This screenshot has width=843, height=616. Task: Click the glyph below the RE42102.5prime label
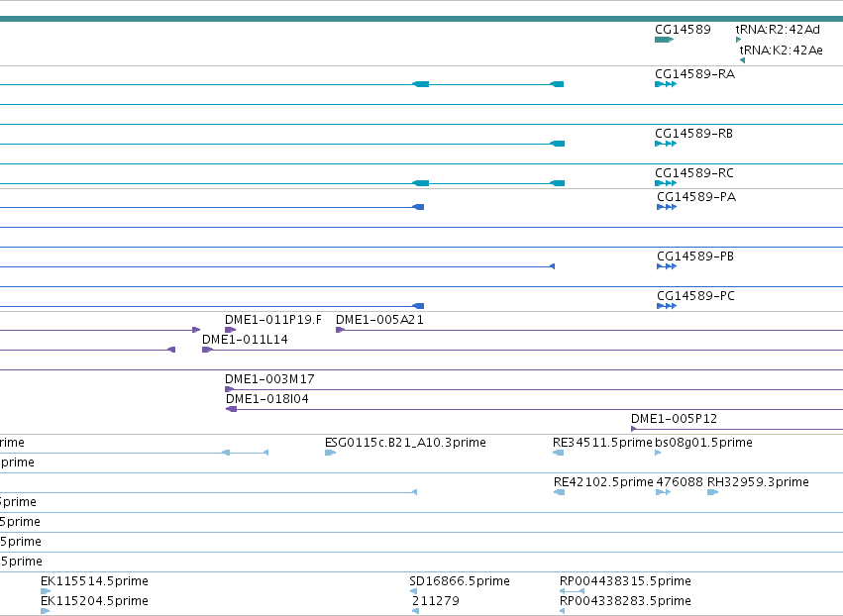pyautogui.click(x=559, y=492)
